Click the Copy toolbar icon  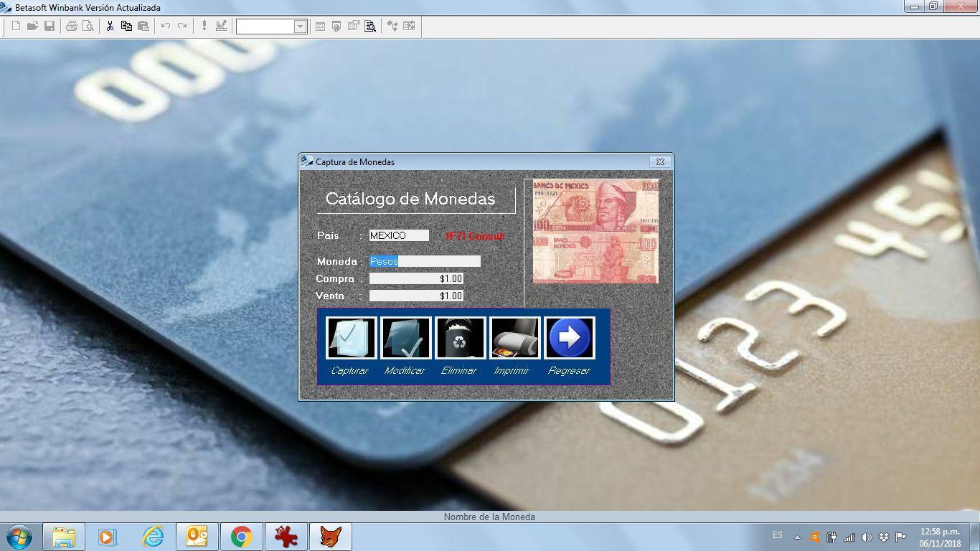pos(126,26)
